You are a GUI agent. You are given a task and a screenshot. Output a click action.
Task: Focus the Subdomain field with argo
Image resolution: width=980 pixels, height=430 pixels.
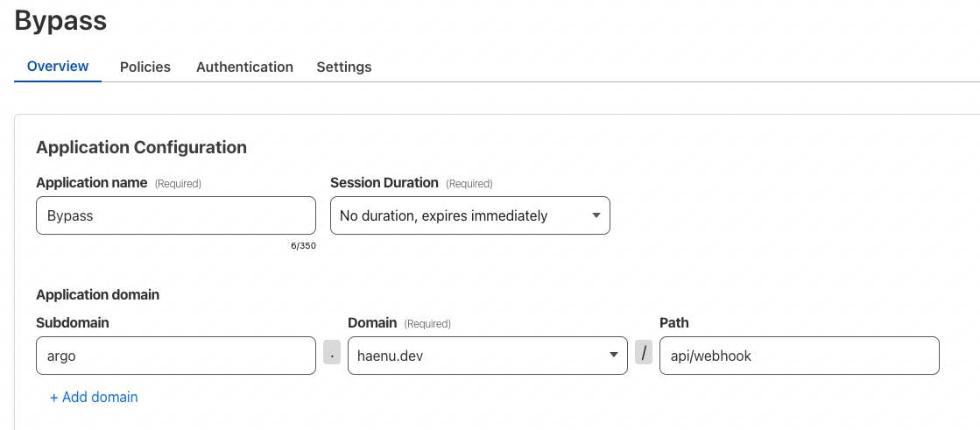pos(176,356)
